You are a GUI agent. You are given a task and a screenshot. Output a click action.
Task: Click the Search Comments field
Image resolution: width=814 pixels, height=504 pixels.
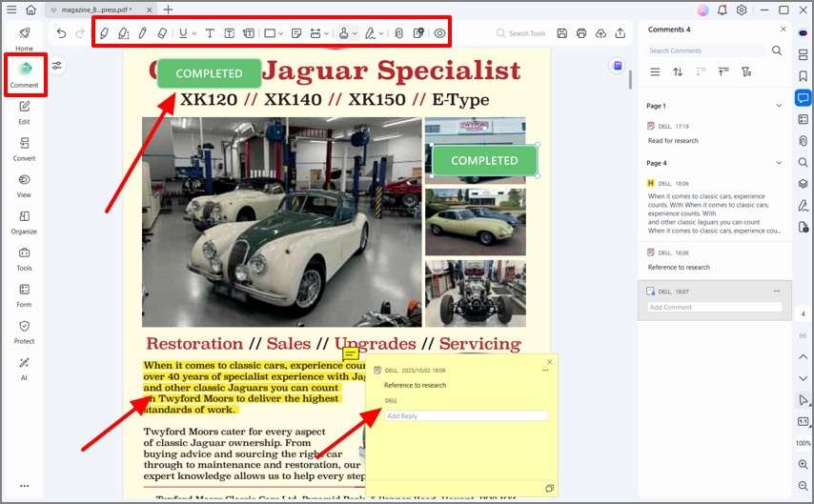(706, 50)
